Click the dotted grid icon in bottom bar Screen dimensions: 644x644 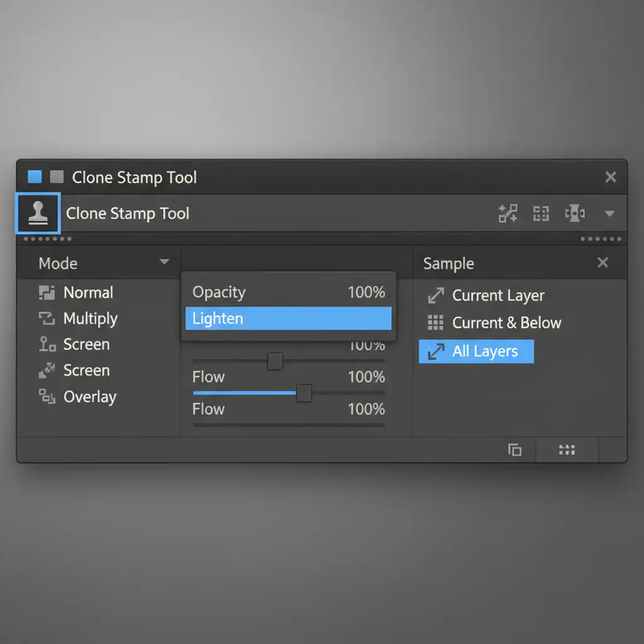click(567, 450)
